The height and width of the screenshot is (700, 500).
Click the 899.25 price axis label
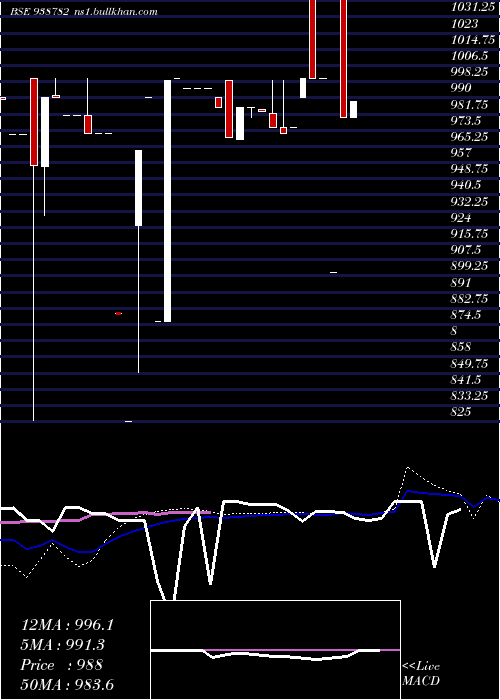coord(470,267)
